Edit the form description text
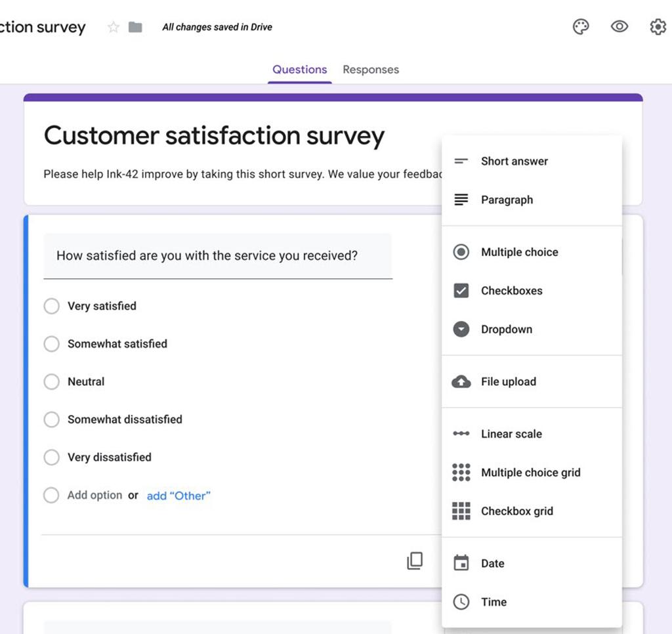The width and height of the screenshot is (672, 634). click(x=243, y=174)
